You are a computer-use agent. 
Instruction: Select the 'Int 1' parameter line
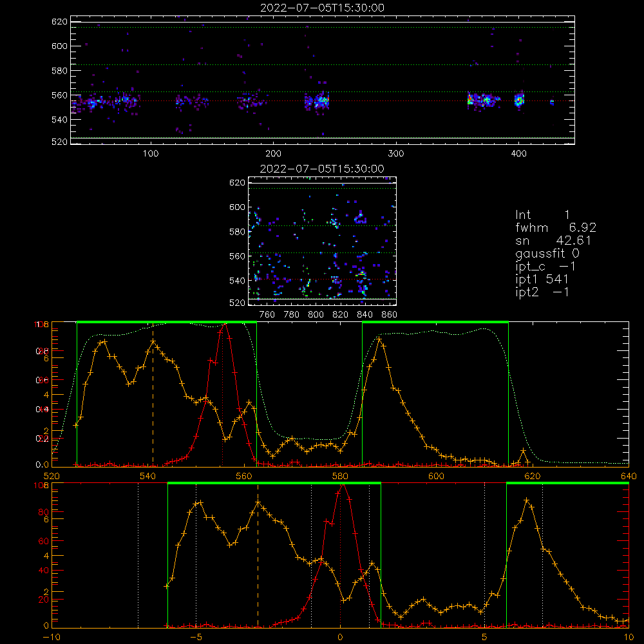542,215
